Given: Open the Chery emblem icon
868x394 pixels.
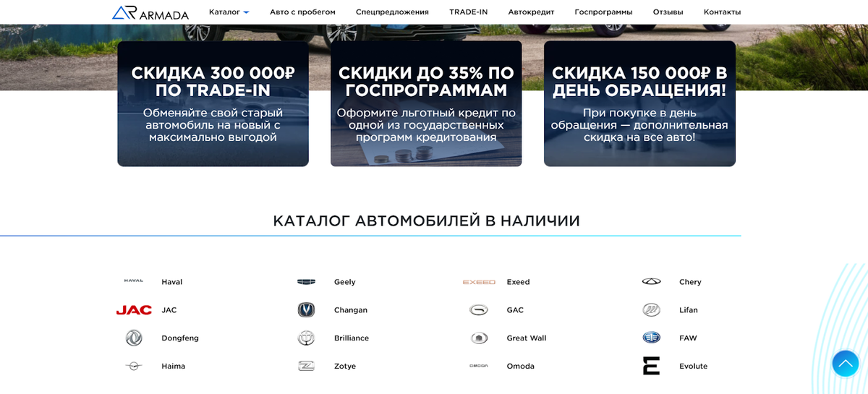Looking at the screenshot, I should (651, 282).
